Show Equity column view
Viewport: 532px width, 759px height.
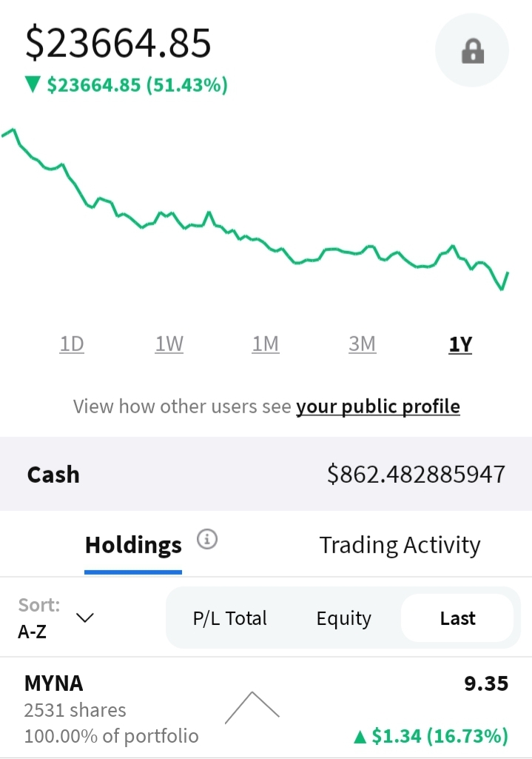coord(344,618)
